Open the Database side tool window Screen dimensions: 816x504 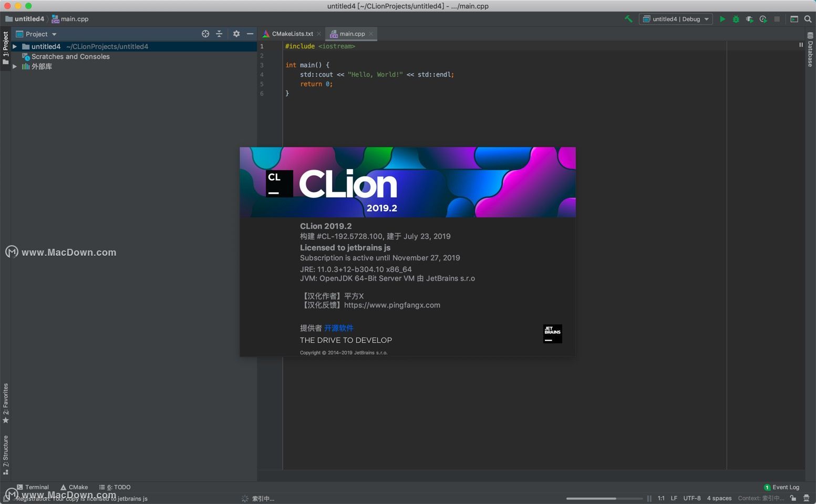pyautogui.click(x=810, y=49)
